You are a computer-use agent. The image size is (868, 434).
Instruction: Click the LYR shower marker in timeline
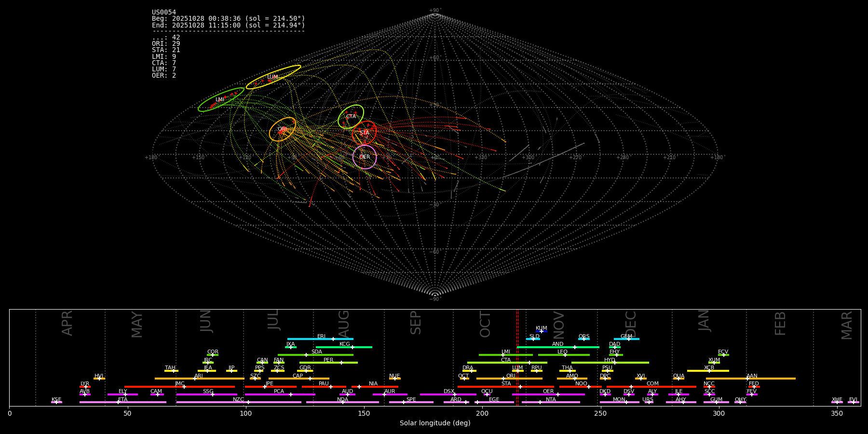coord(85,387)
